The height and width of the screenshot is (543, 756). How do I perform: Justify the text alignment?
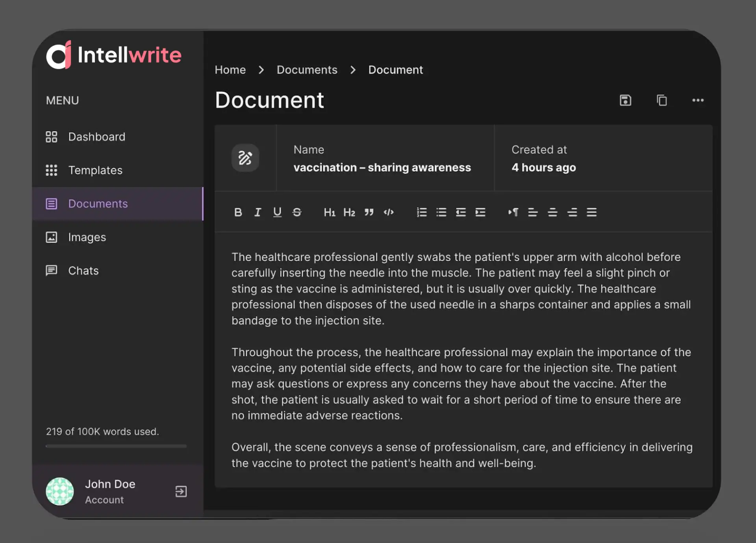pyautogui.click(x=591, y=212)
